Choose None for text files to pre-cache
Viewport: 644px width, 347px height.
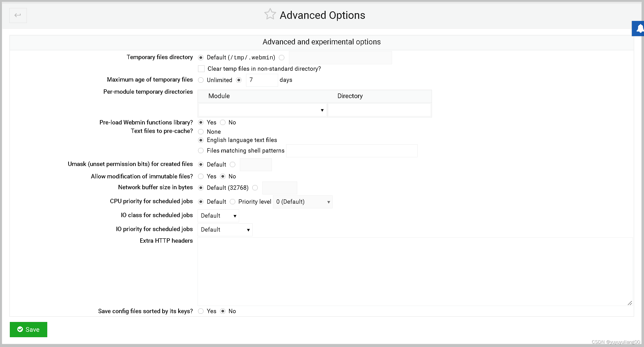coord(201,132)
